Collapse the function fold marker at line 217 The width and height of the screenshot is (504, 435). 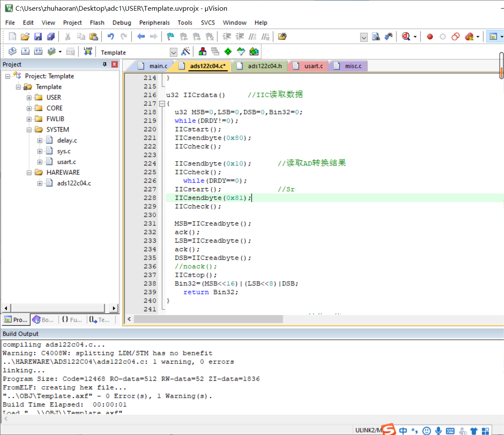(x=162, y=104)
